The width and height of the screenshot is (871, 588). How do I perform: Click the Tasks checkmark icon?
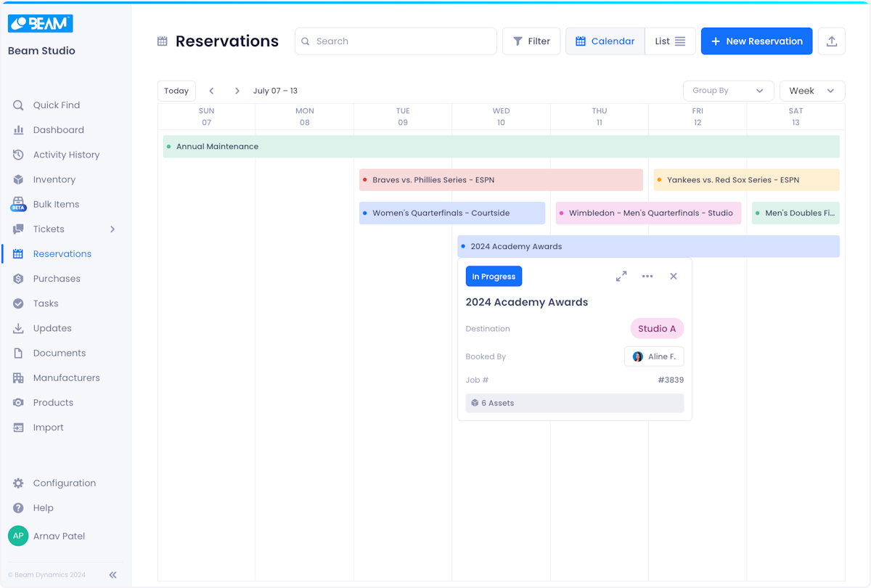tap(18, 303)
